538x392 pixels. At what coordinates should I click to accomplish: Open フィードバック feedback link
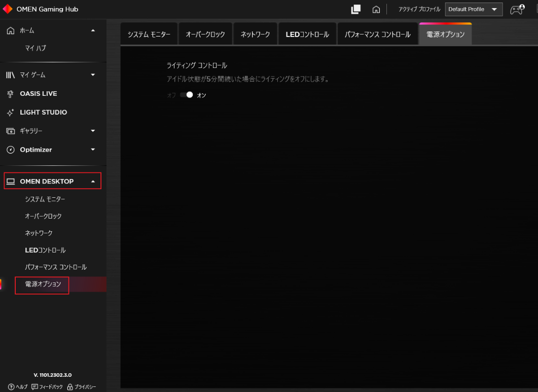tap(47, 387)
